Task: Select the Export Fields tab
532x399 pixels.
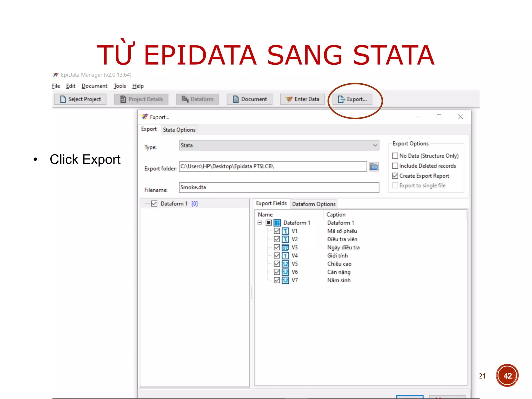Action: coord(271,203)
